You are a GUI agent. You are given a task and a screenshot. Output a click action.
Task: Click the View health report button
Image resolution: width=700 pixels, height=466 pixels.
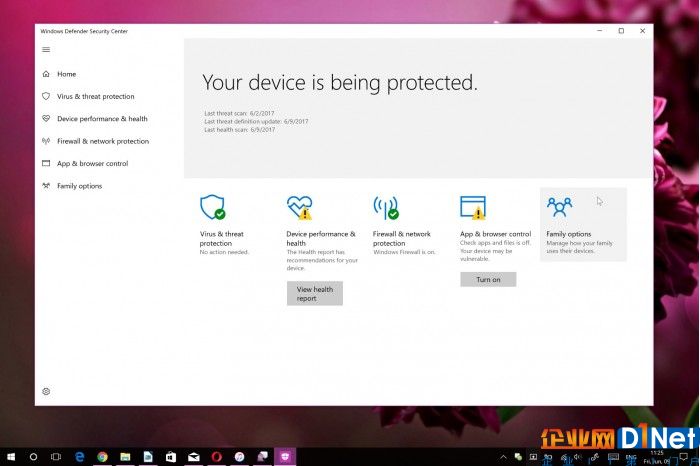coord(315,293)
